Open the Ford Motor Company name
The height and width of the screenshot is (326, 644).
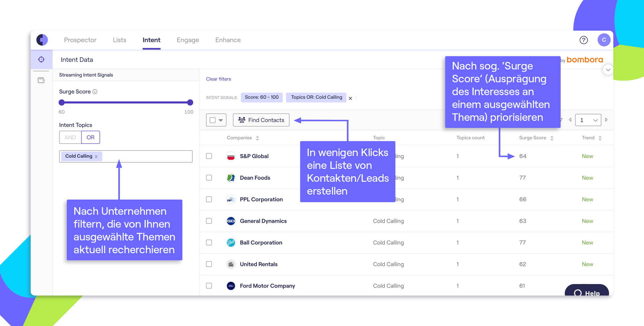click(267, 286)
